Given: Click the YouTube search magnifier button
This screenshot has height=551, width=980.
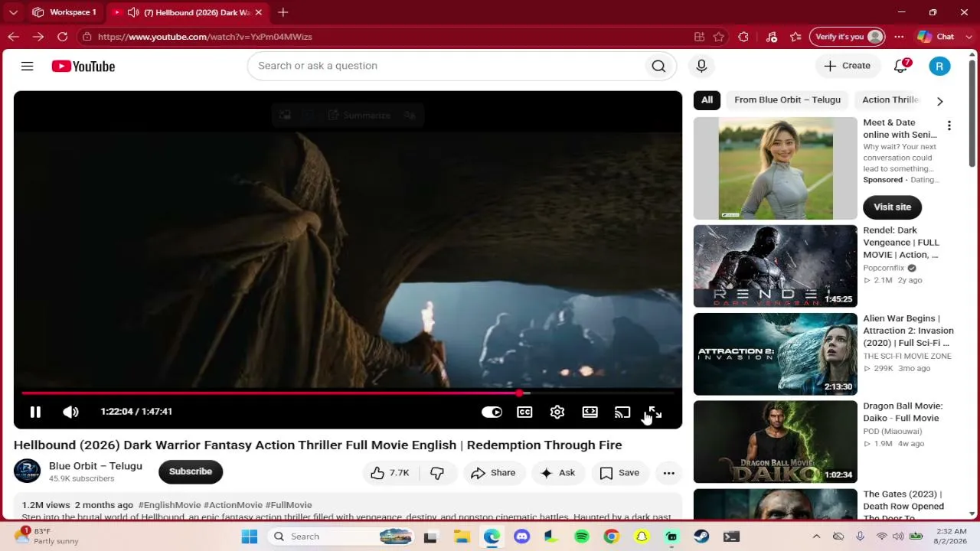Looking at the screenshot, I should tap(658, 66).
